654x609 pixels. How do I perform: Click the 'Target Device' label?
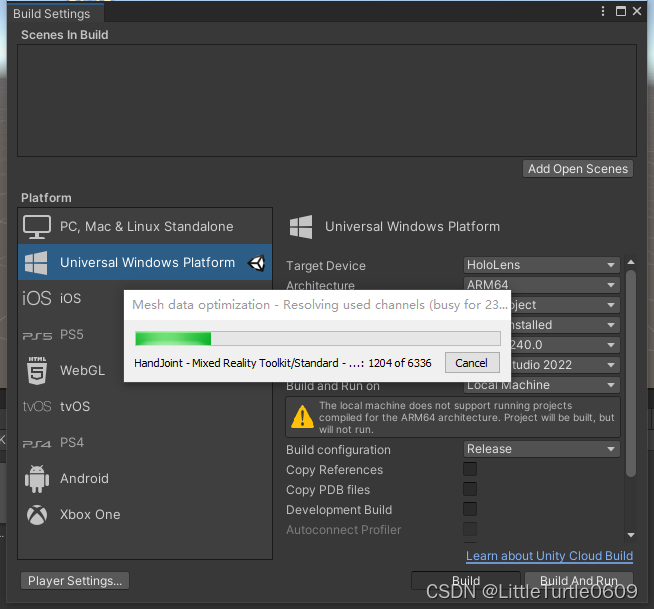tap(326, 266)
